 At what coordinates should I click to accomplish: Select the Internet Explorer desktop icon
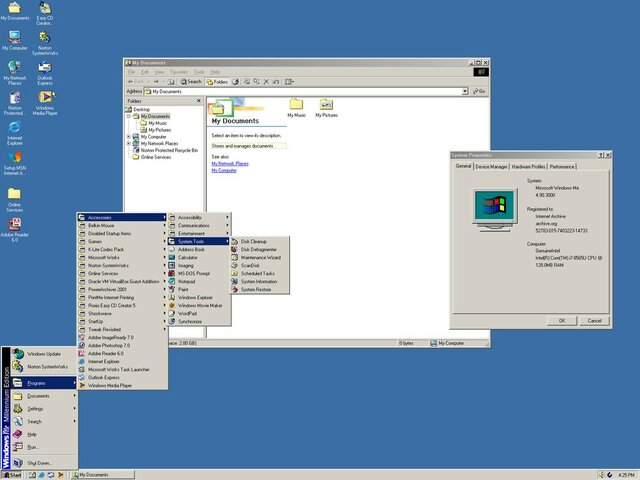click(15, 133)
